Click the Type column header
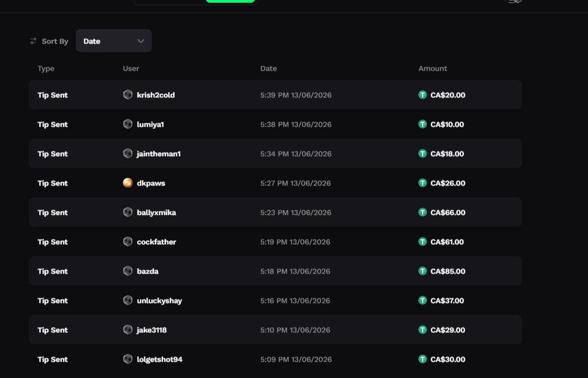Viewport: 588px width, 378px height. point(46,68)
